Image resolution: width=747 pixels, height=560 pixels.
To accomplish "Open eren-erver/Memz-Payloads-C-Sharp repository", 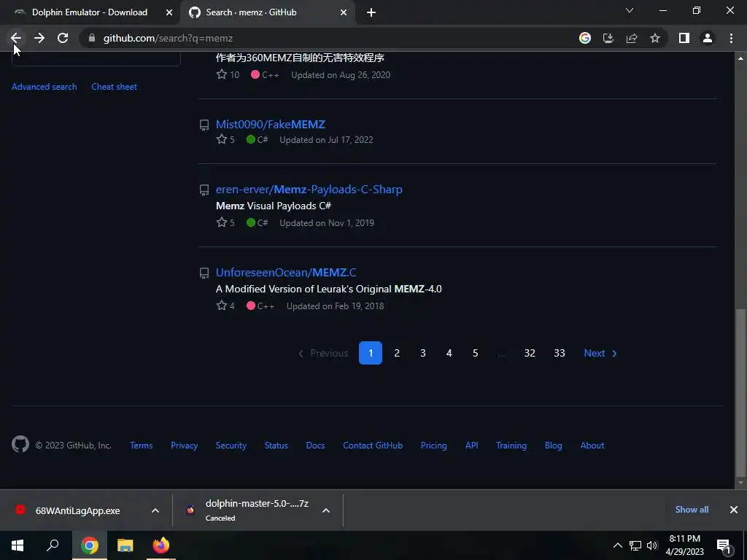I will 309,189.
